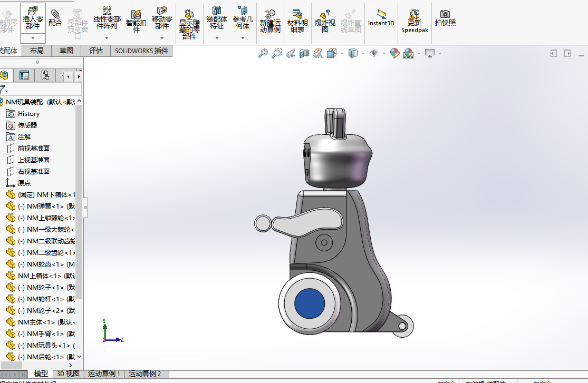The image size is (588, 383).
Task: Open Reference Geometry dropdown arrow
Action: coord(243,38)
